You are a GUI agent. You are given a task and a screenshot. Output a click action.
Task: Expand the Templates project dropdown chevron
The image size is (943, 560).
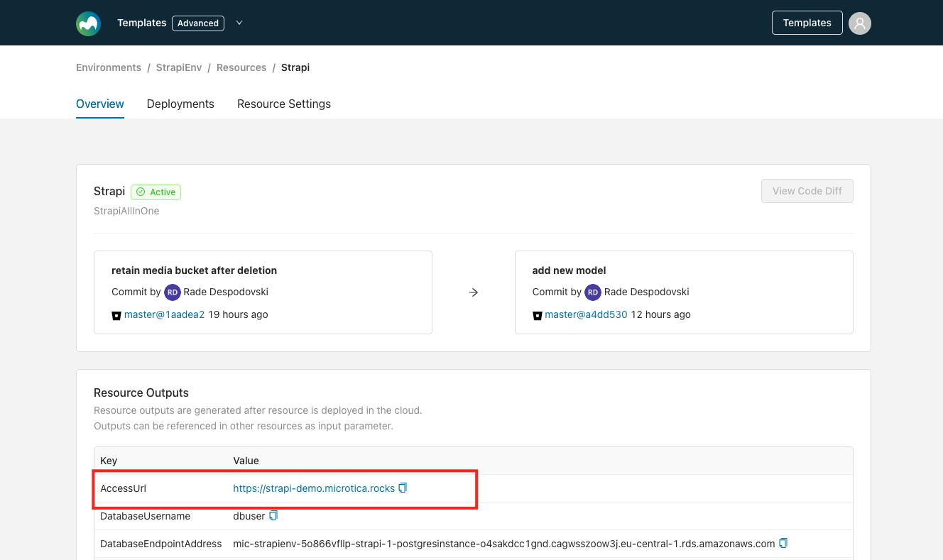coord(239,23)
